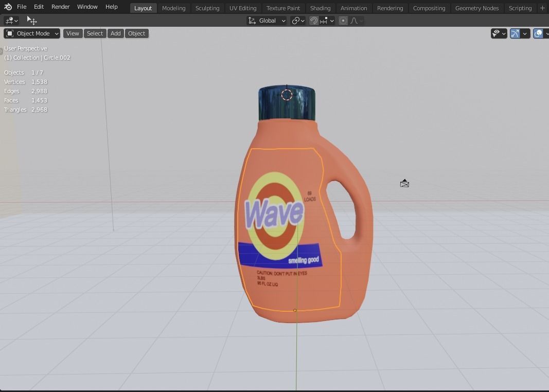Click the 3D cursor crosshair above the bottle cap

287,95
